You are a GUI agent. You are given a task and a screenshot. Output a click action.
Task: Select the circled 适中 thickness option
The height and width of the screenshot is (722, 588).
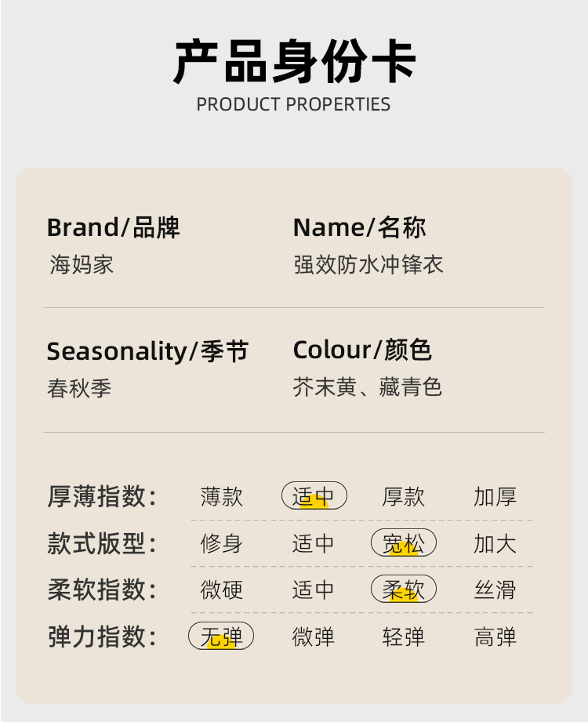[314, 496]
